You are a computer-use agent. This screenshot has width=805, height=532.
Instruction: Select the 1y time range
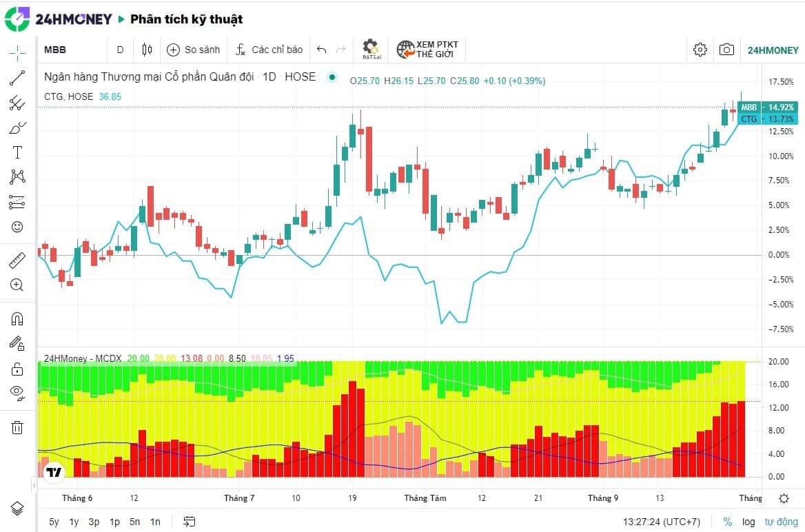pyautogui.click(x=74, y=522)
